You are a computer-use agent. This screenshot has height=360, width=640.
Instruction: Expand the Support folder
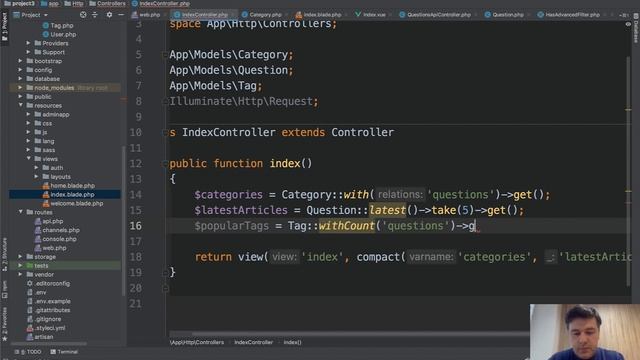click(x=28, y=52)
